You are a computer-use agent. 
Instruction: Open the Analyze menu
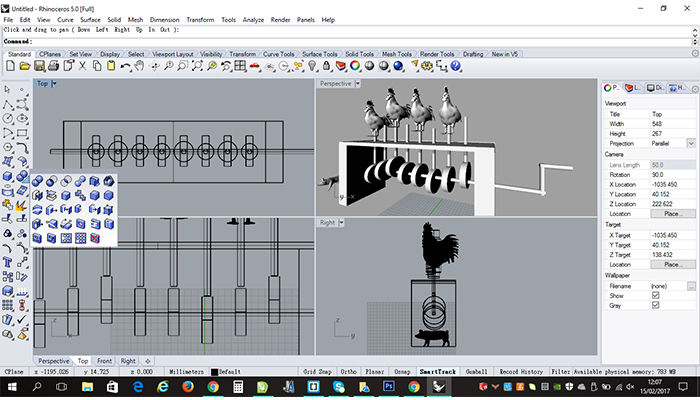(x=253, y=20)
